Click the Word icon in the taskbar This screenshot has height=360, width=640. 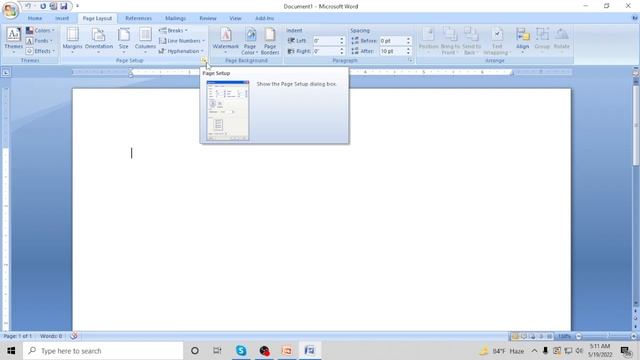point(310,351)
